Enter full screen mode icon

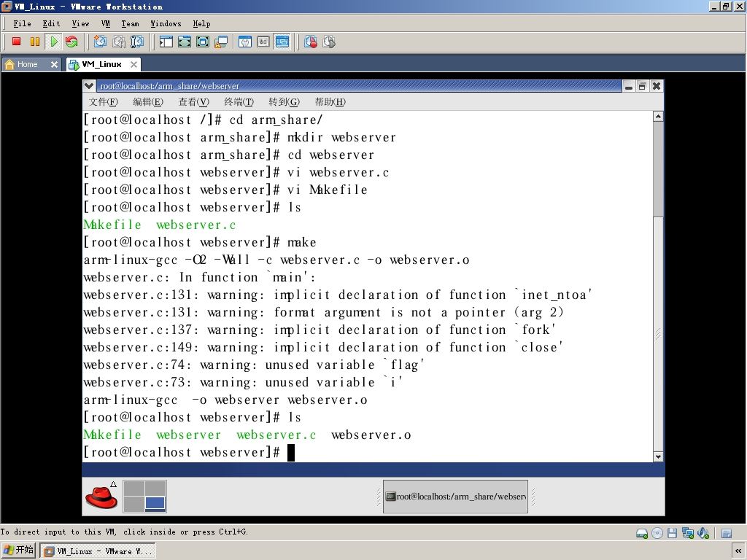(203, 42)
